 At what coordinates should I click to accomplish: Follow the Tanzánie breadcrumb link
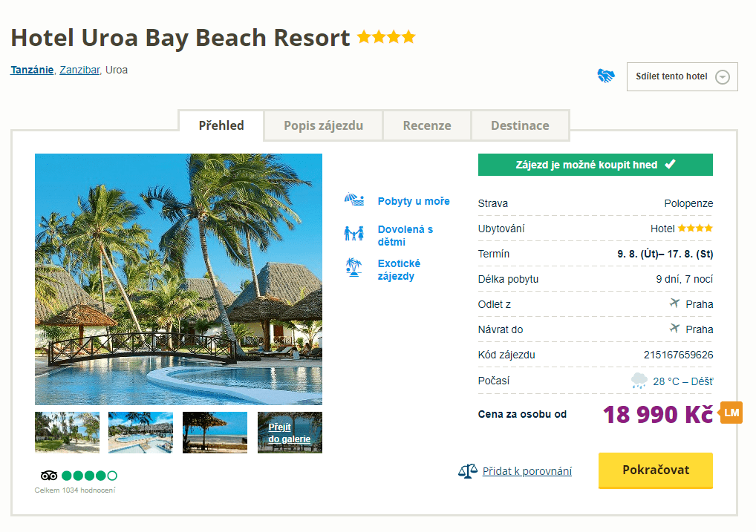point(32,70)
